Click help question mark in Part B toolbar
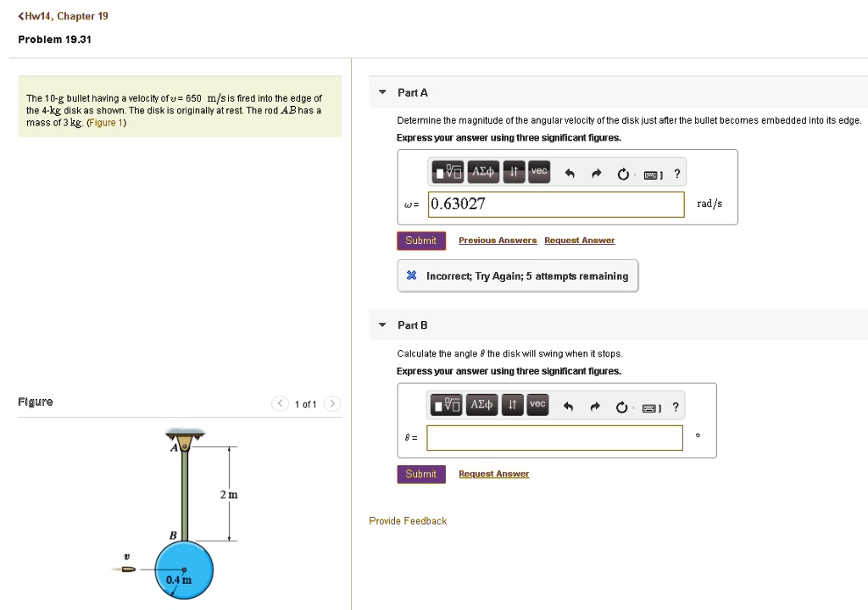 coord(676,408)
